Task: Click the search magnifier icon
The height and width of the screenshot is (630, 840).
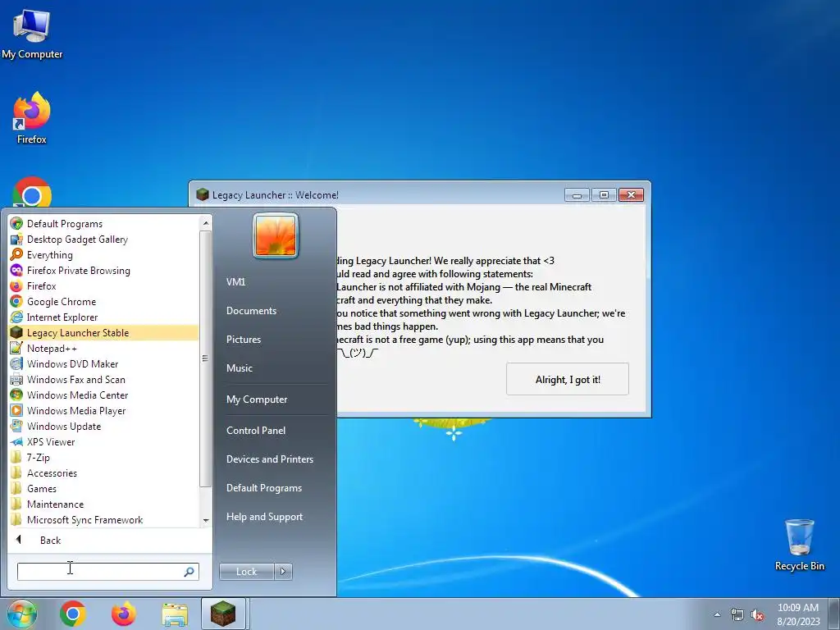Action: tap(189, 572)
